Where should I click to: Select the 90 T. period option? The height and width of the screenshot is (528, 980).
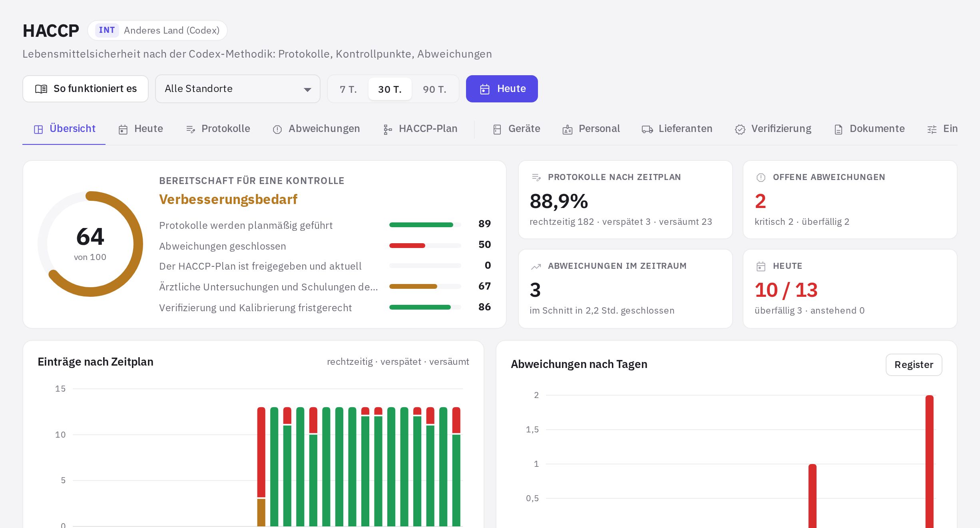[435, 89]
